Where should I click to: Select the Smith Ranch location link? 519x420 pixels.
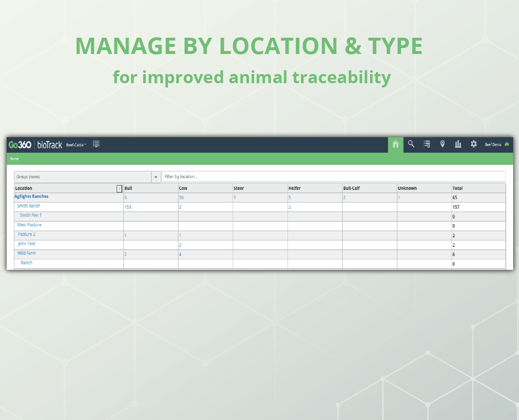pos(28,206)
